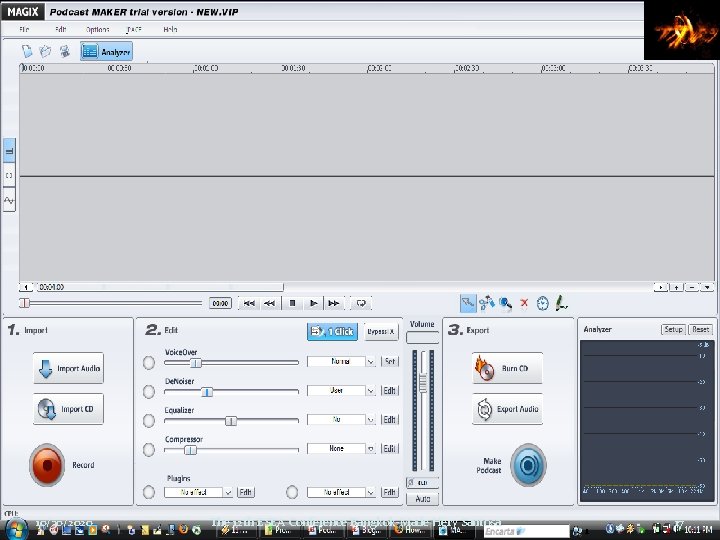Click the stop playback button
720x540 pixels.
[x=292, y=303]
